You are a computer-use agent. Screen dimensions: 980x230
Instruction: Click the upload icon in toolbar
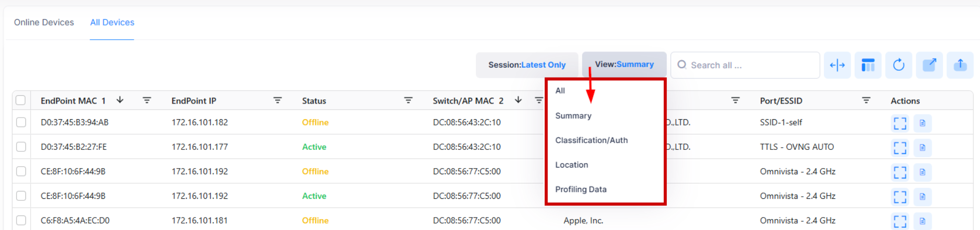(x=960, y=65)
